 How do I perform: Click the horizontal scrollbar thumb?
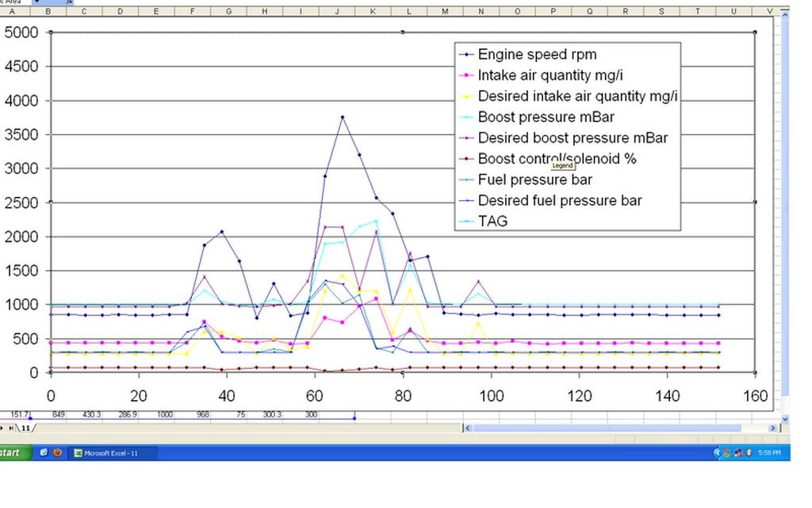coord(607,428)
